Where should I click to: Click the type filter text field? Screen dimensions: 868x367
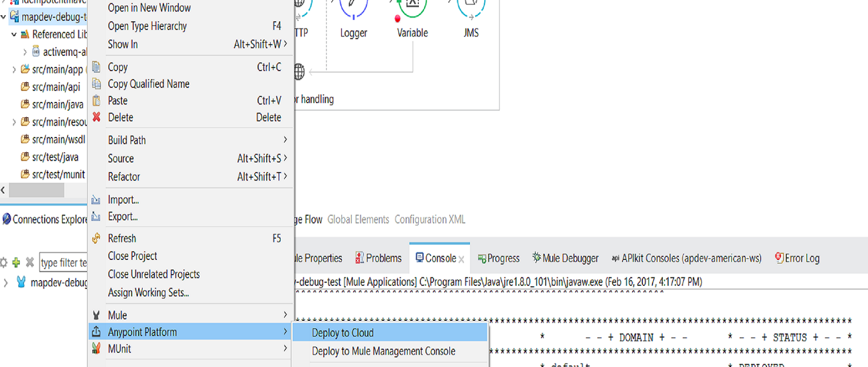[x=63, y=263]
